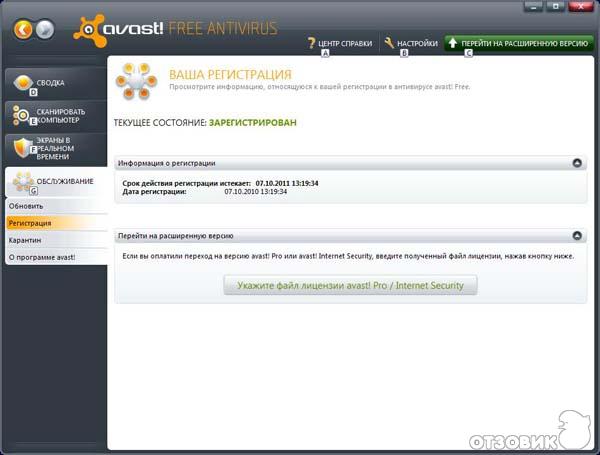
Task: Click the Сканировать компьютер magnifier icon
Action: tap(21, 115)
